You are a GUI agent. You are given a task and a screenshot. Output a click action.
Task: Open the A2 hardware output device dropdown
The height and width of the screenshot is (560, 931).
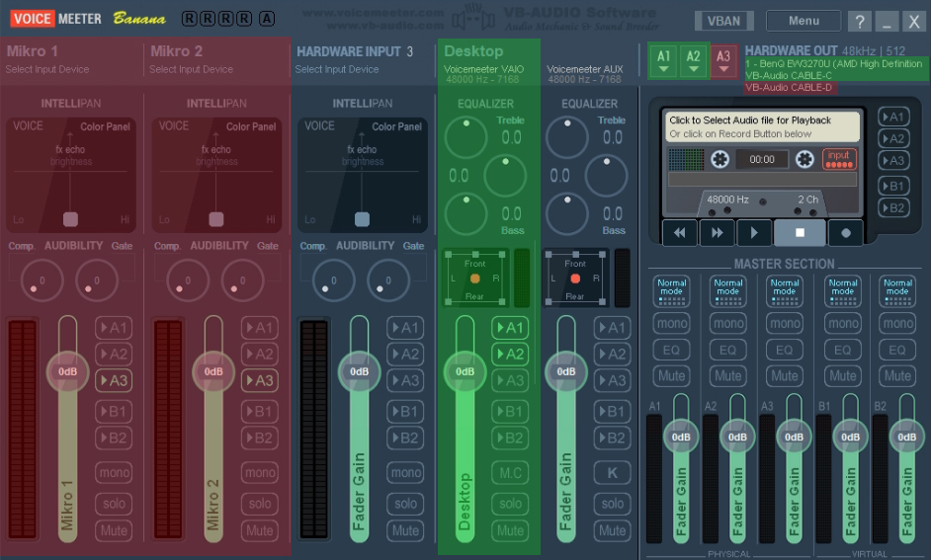click(x=694, y=60)
